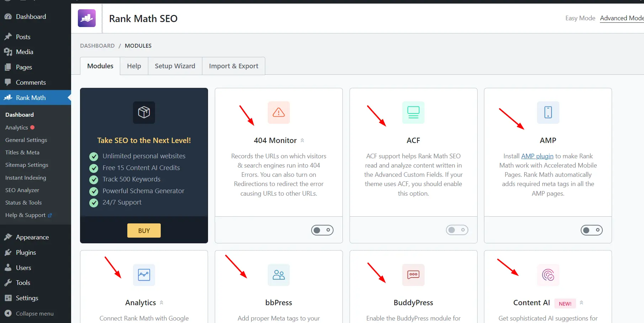The width and height of the screenshot is (644, 323).
Task: Click the BuddyPress module title
Action: coord(413,303)
